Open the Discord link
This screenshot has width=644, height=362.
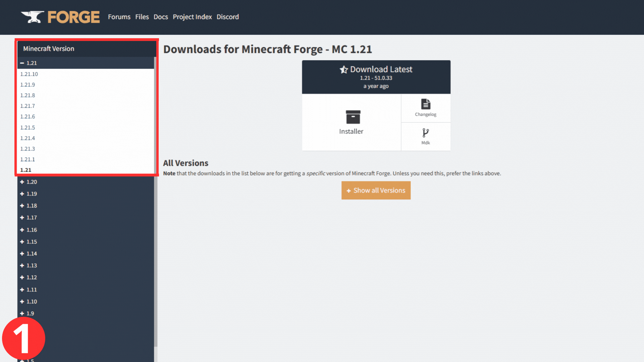point(227,17)
